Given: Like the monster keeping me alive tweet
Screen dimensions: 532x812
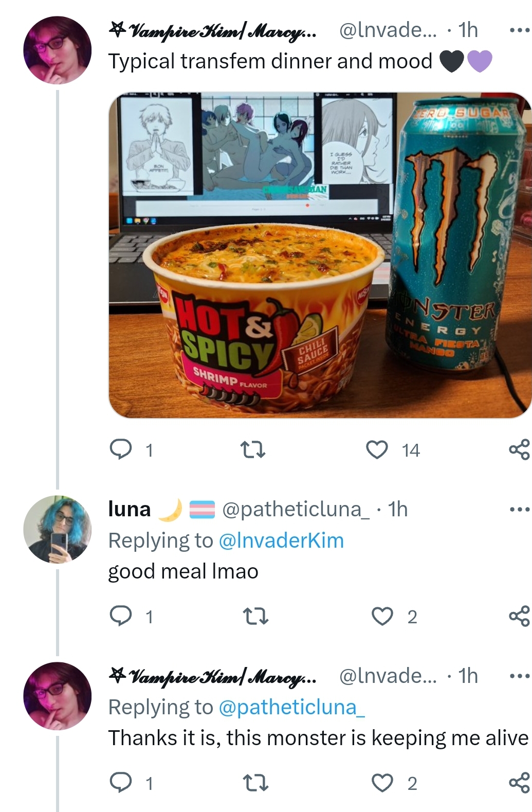Looking at the screenshot, I should [x=382, y=782].
